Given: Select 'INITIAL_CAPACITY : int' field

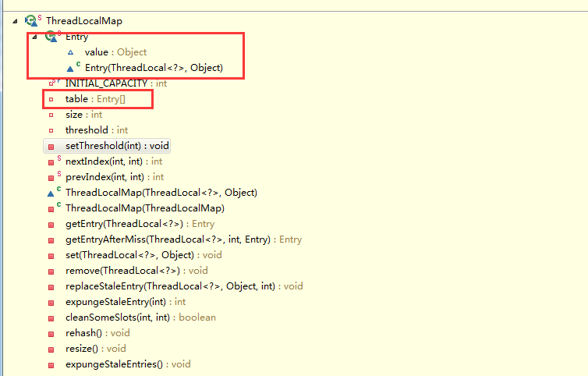Looking at the screenshot, I should coord(116,83).
